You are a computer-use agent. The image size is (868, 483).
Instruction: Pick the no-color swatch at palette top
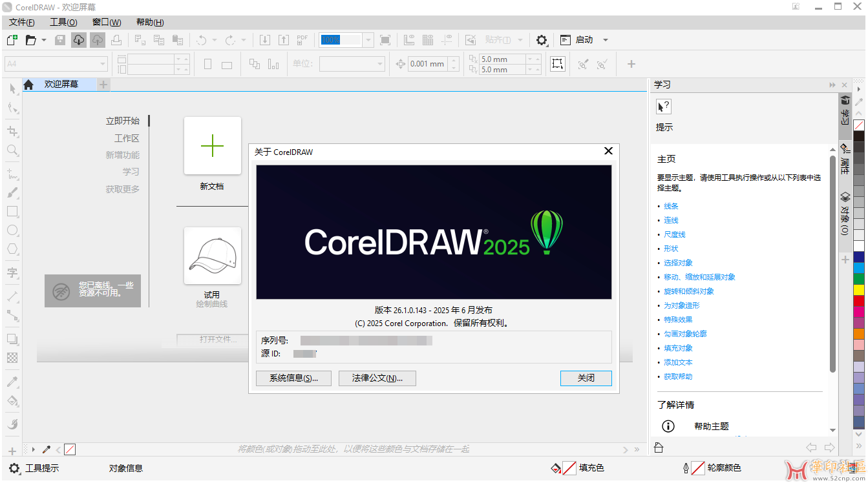point(859,125)
